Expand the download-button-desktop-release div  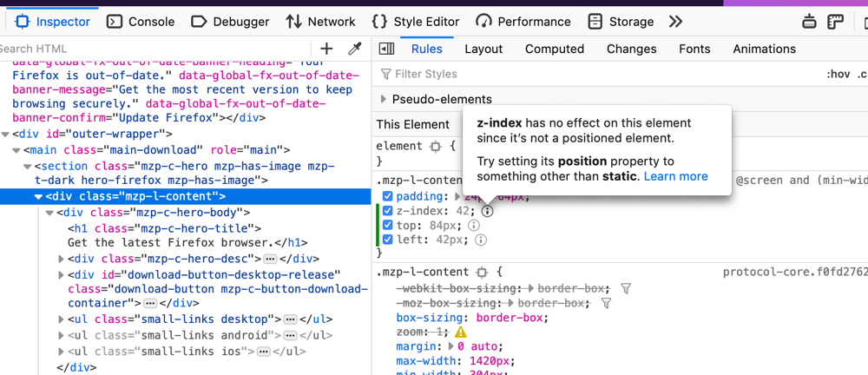pos(61,275)
